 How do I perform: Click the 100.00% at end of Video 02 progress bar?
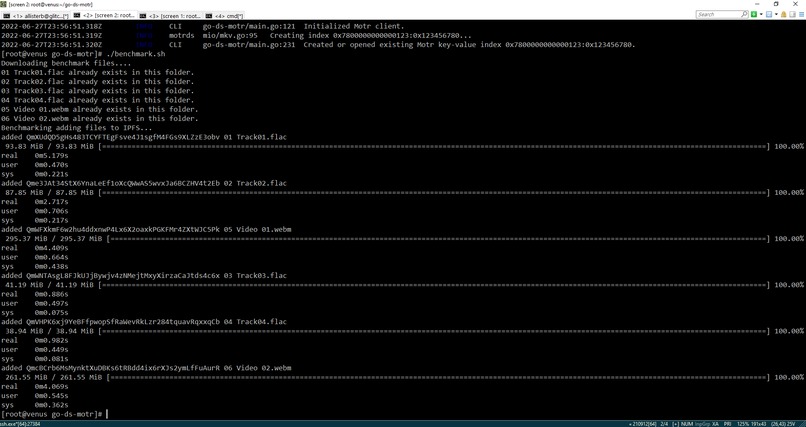click(x=789, y=378)
